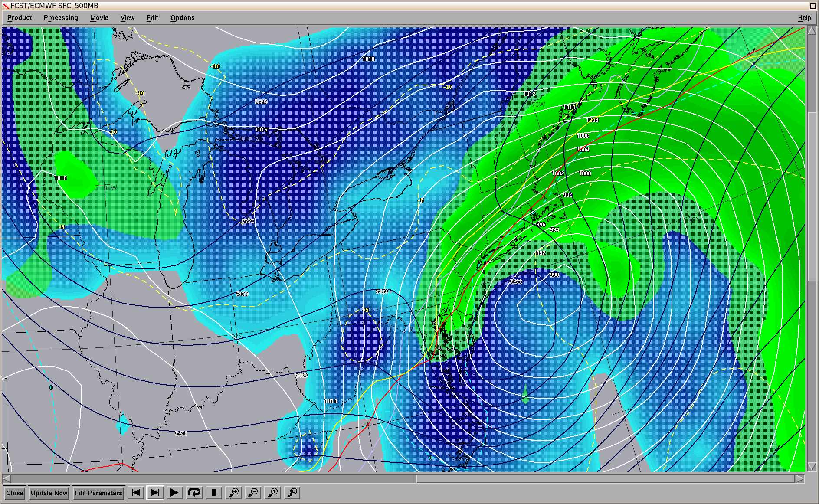Click the horizontal scrollbar right arrow
819x504 pixels.
coord(799,478)
